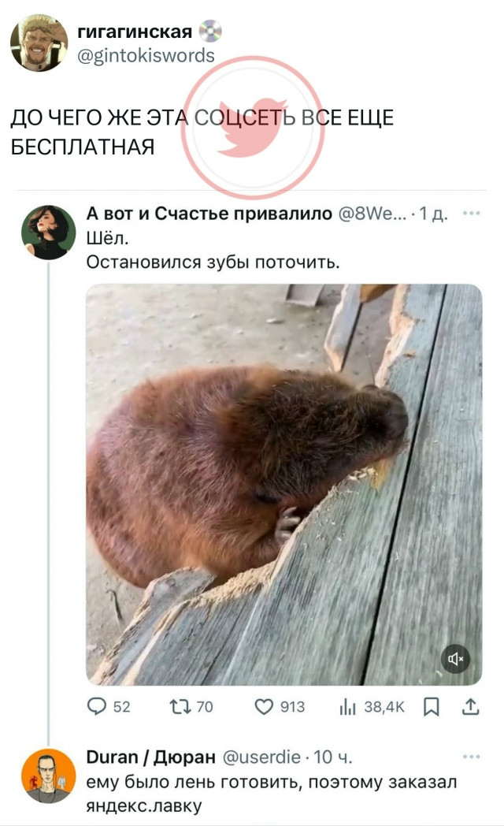The image size is (504, 826).
Task: Open the А вот и Счастье привалило display name
Action: (x=209, y=214)
